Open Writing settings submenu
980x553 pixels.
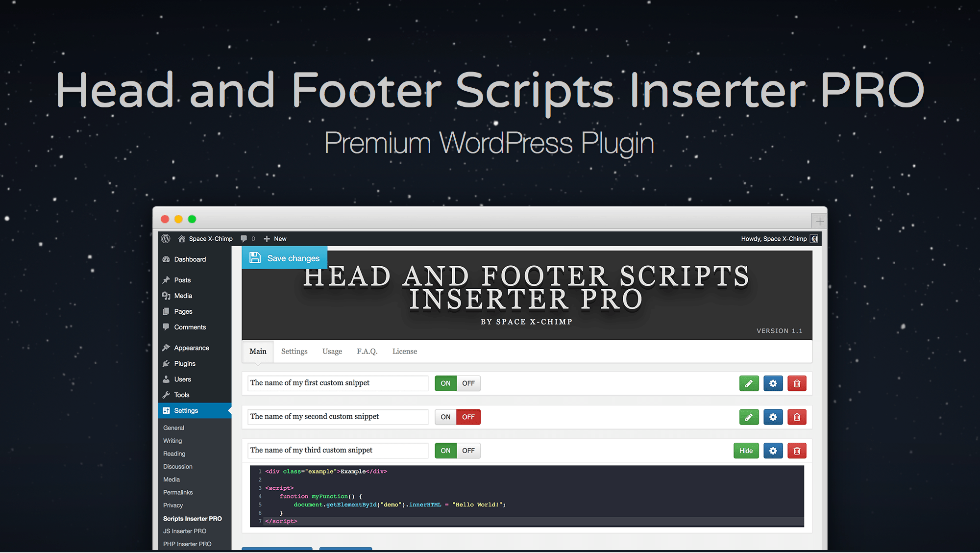pos(172,441)
